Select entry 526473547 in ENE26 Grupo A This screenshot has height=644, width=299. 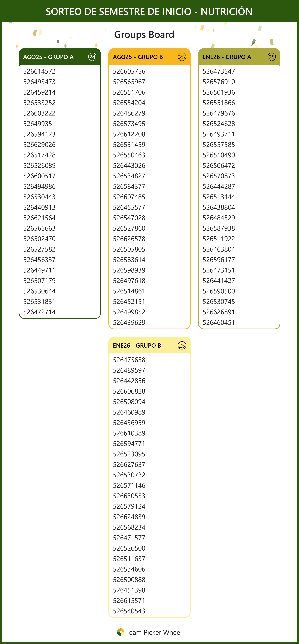219,72
